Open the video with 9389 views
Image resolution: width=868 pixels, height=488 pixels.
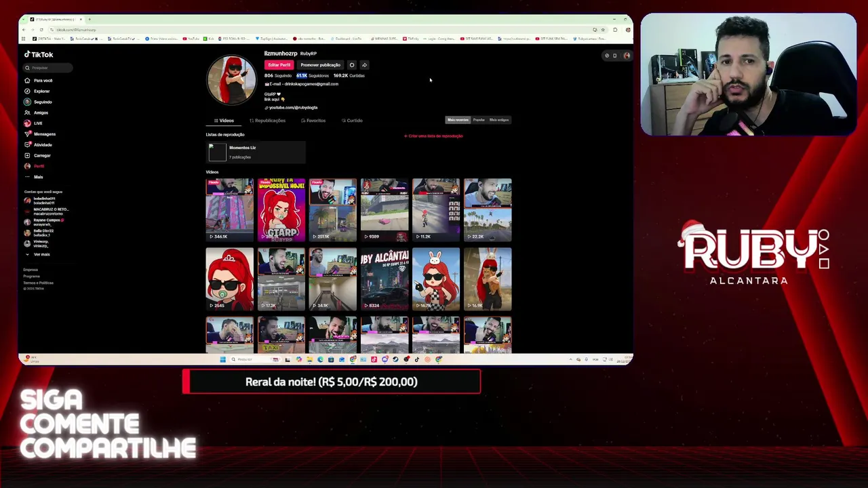[384, 209]
